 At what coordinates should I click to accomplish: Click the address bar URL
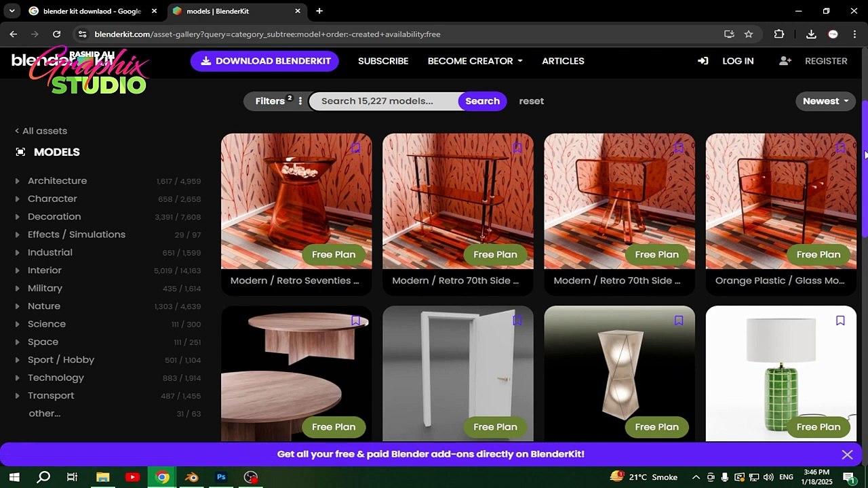coord(267,34)
